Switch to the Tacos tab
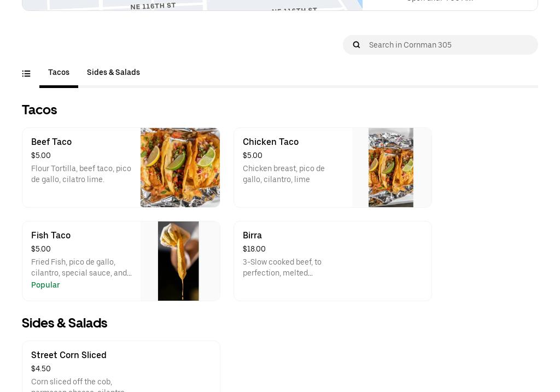 59,73
